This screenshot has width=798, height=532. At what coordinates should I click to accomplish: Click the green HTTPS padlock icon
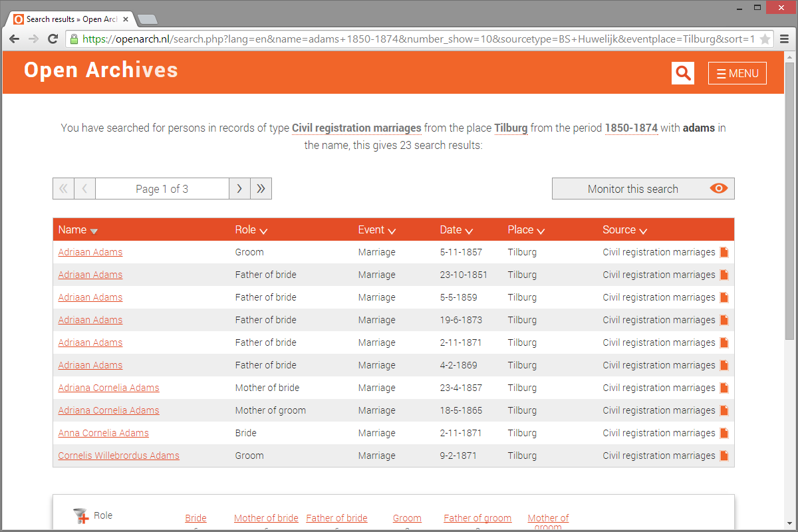click(x=74, y=39)
